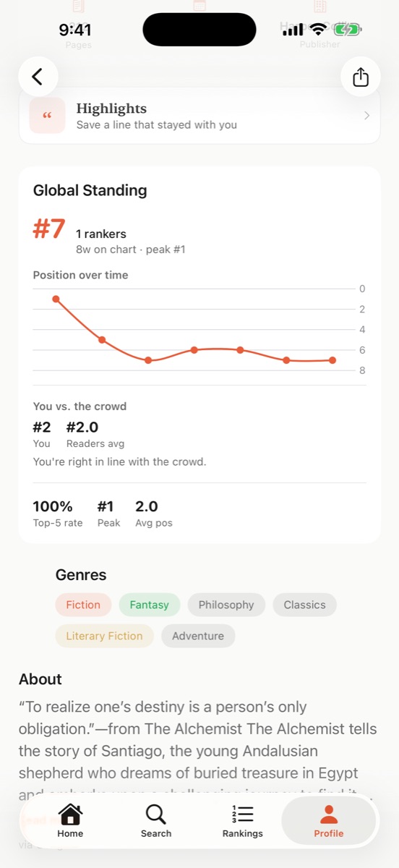
Task: Click last data point on position chart
Action: pos(332,360)
